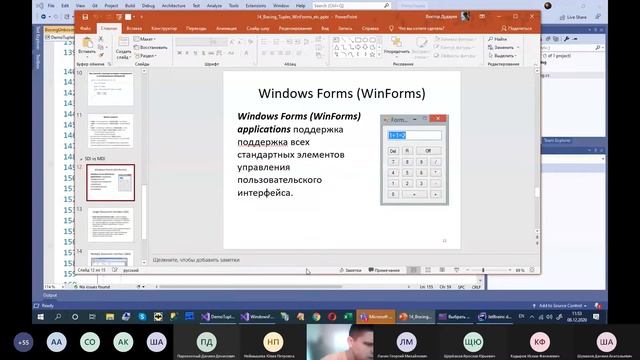Toggle bold formatting in font group
Viewport: 640px width, 360px height.
coord(179,53)
